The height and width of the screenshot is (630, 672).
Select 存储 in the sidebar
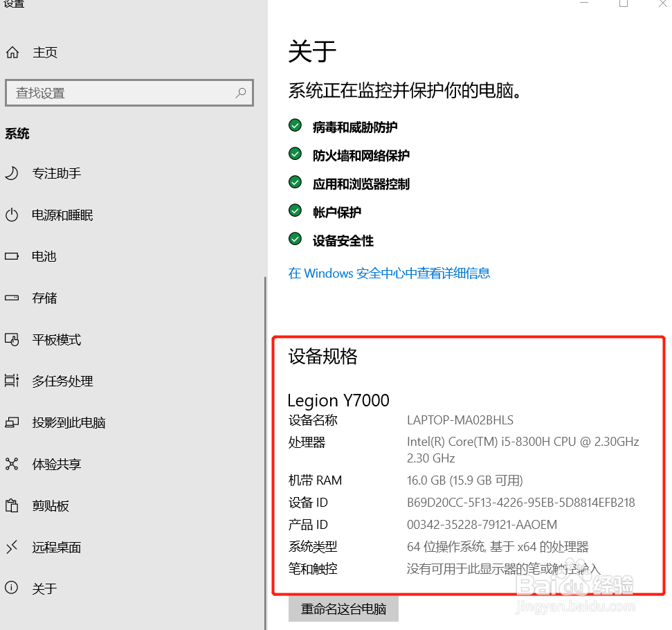[44, 298]
